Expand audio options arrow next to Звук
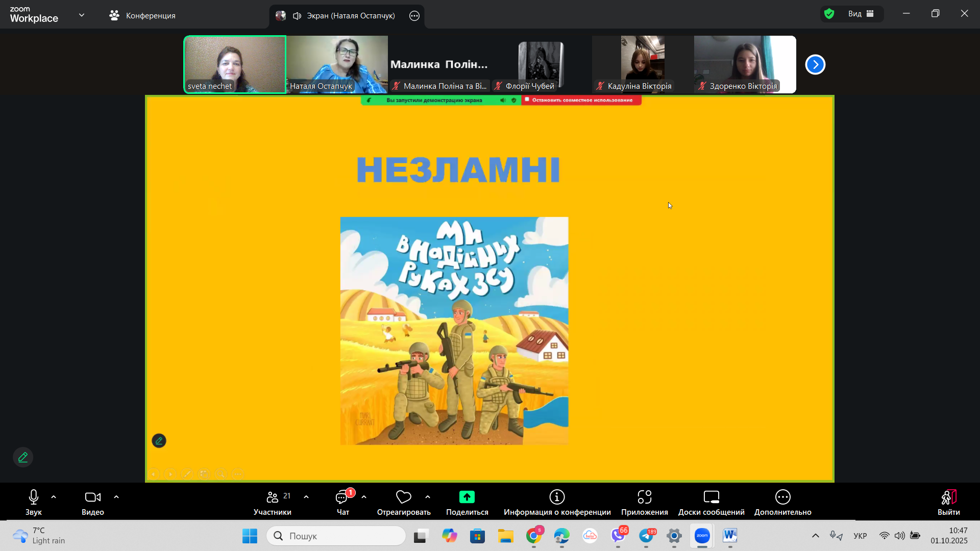The width and height of the screenshot is (980, 551). coord(54,497)
